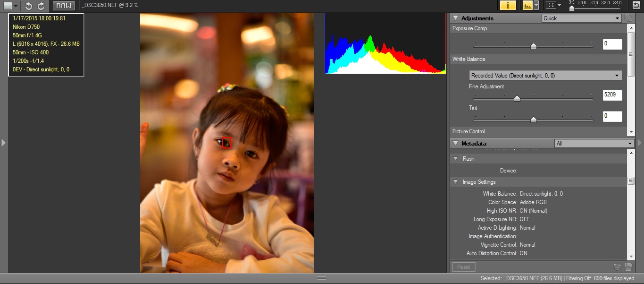Click the fit-to-screen view icon
The width and height of the screenshot is (644, 284).
(x=550, y=5)
